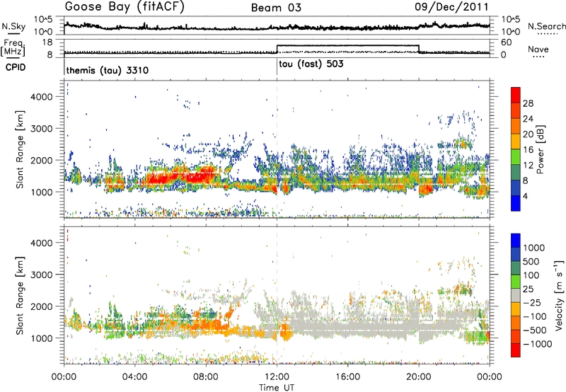Click the '1000' tick on Velocity colorbar
566x392 pixels.
pyautogui.click(x=534, y=248)
